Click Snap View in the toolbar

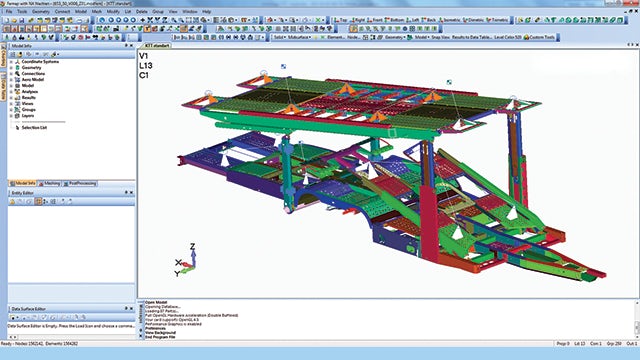[441, 37]
